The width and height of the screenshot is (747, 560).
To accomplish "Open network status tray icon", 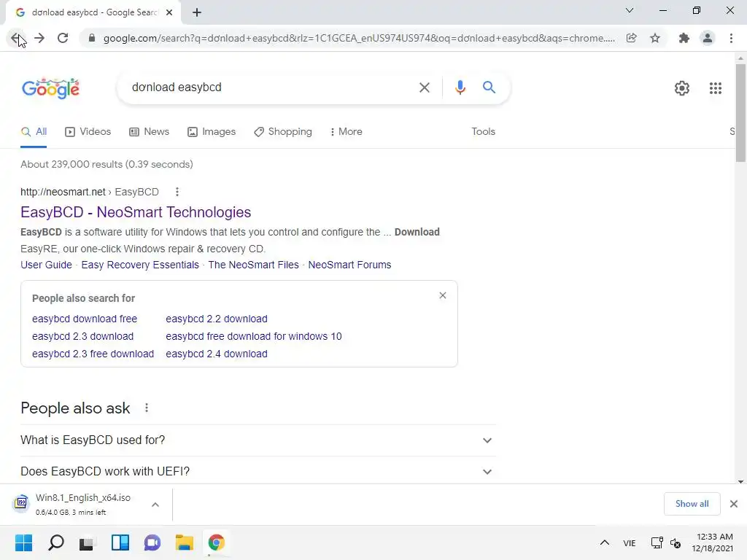I will 657,542.
